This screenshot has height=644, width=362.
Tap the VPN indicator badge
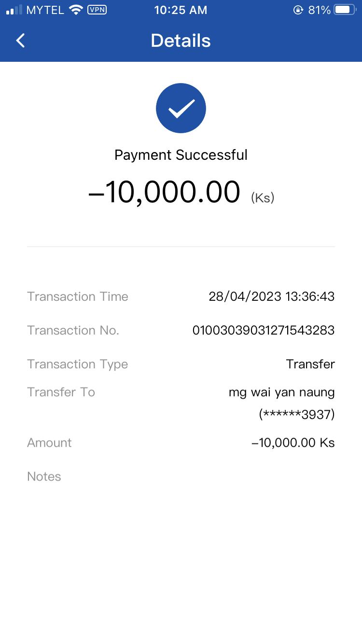pos(97,10)
